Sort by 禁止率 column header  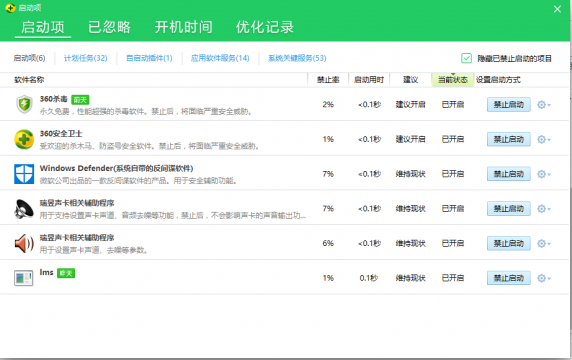point(328,80)
